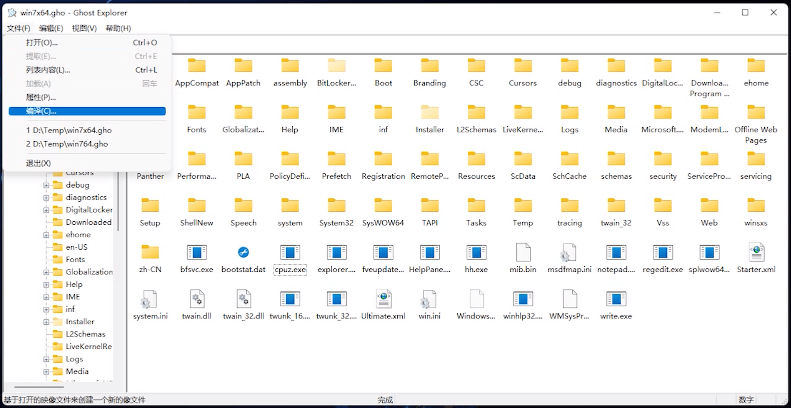Expand the IME tree node
Viewport: 791px width, 408px height.
pos(46,297)
